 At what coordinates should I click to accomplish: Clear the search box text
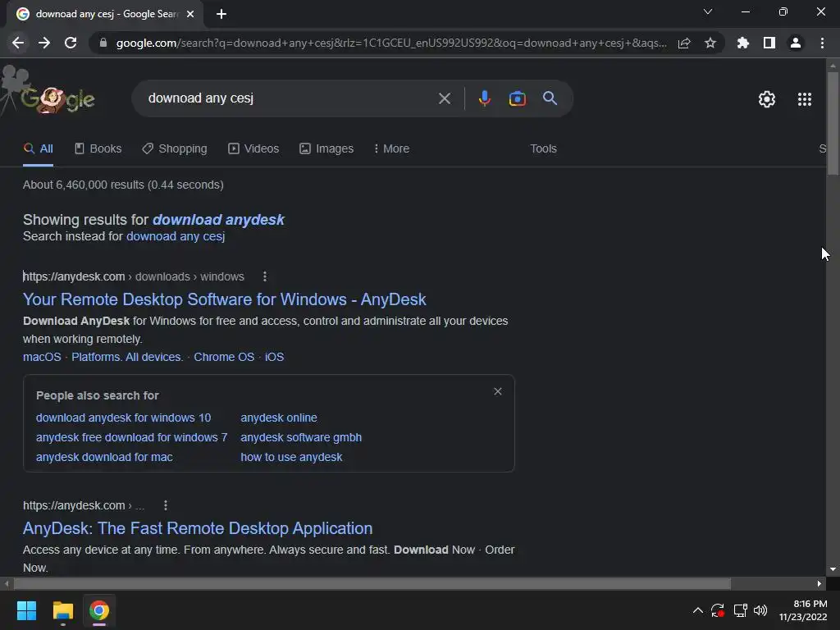[445, 98]
